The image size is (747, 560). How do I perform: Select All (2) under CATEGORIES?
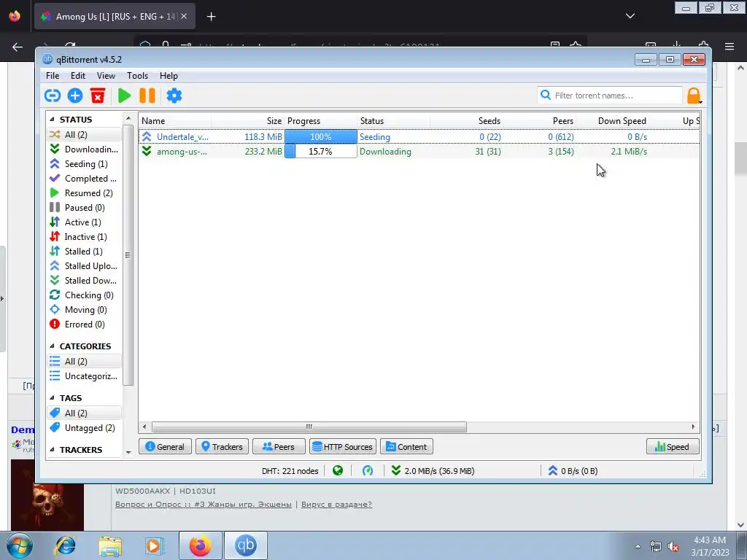point(84,362)
